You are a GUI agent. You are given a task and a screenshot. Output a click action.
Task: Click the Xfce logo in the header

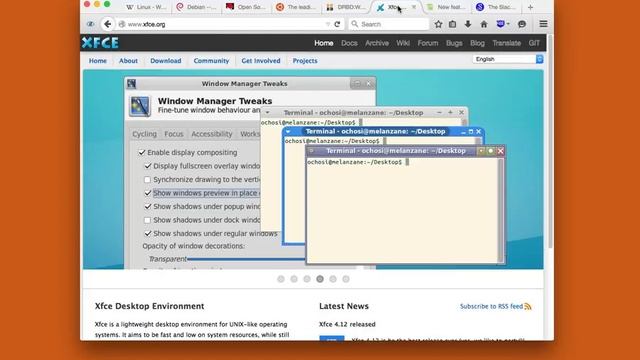(100, 42)
